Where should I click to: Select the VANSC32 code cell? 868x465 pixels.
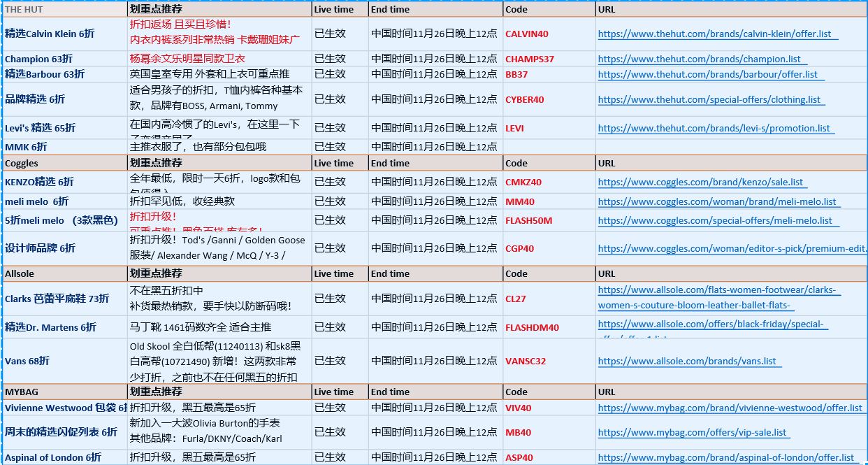[x=549, y=361]
